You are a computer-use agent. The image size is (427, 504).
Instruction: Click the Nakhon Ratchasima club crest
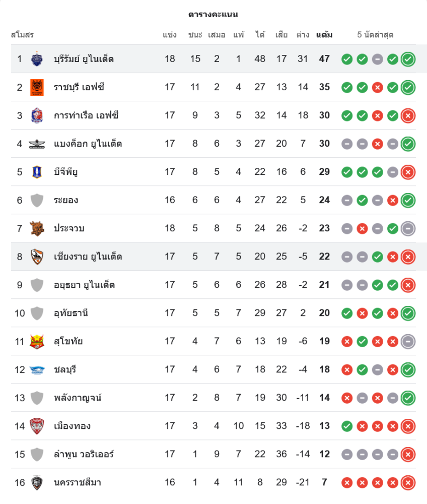point(37,482)
